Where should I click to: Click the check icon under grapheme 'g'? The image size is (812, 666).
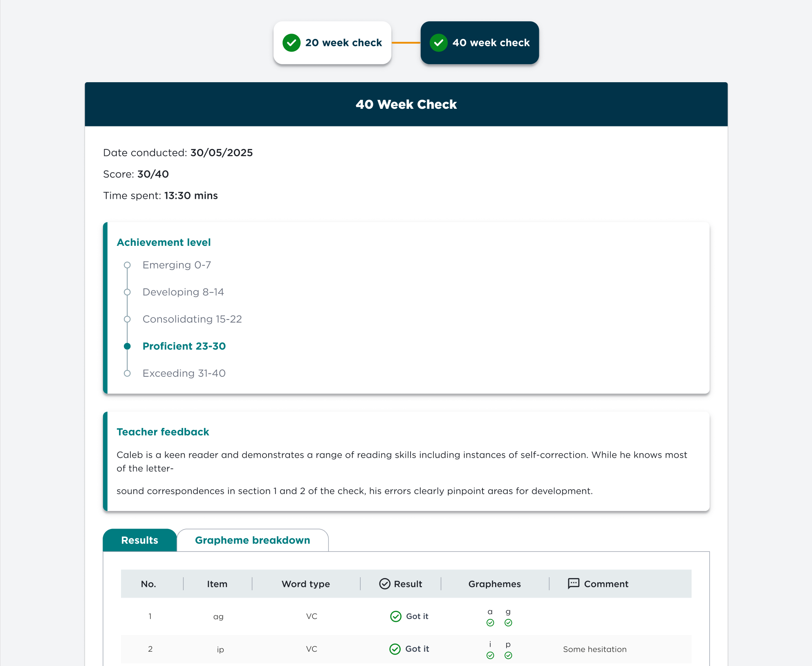[x=508, y=623]
